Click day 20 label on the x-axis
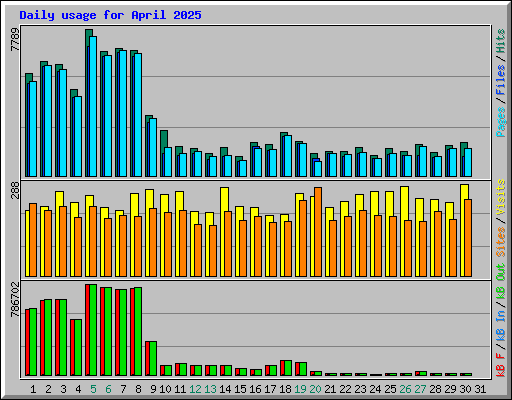The image size is (512, 400). 315,389
